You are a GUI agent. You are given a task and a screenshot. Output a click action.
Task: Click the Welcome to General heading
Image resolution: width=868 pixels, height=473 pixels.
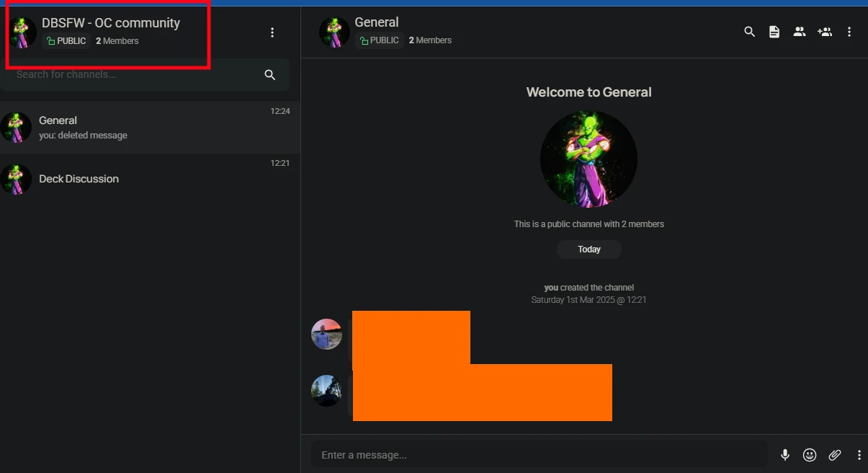[589, 92]
